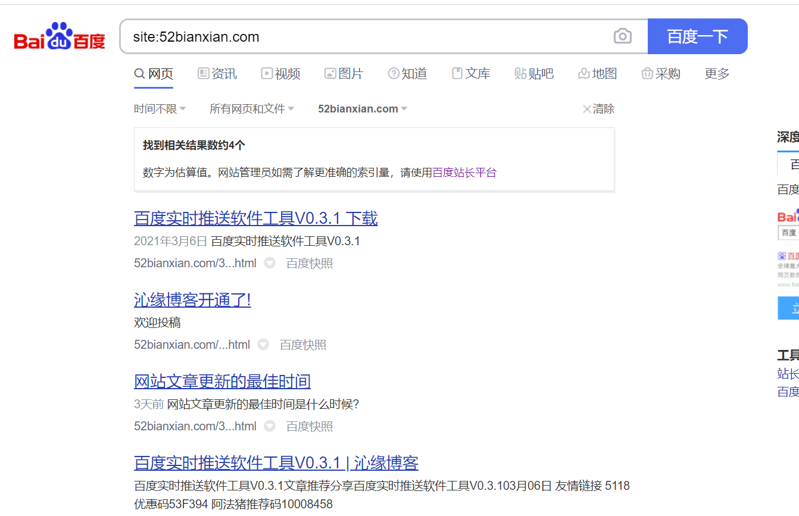Click the 欢迎投稿 snippet text

[157, 322]
